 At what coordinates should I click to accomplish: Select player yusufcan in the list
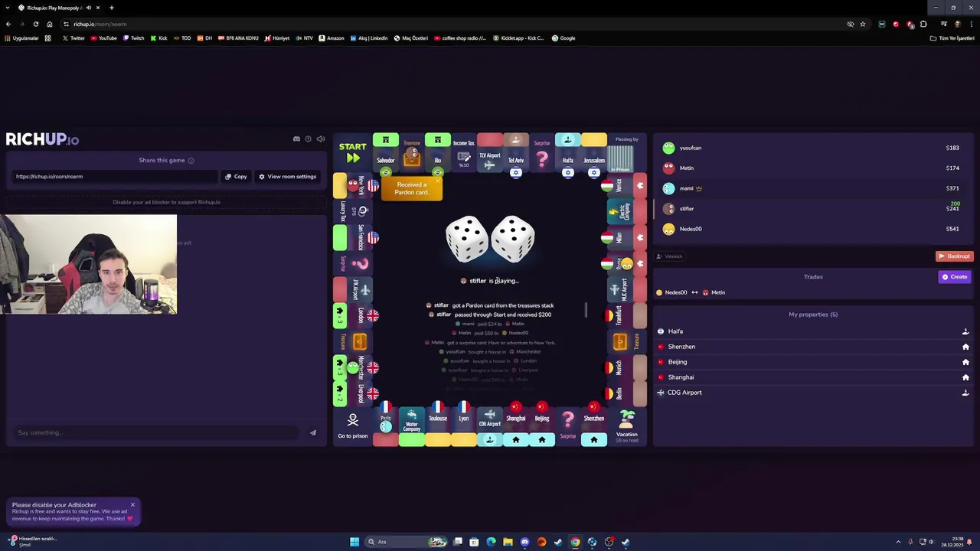point(812,148)
